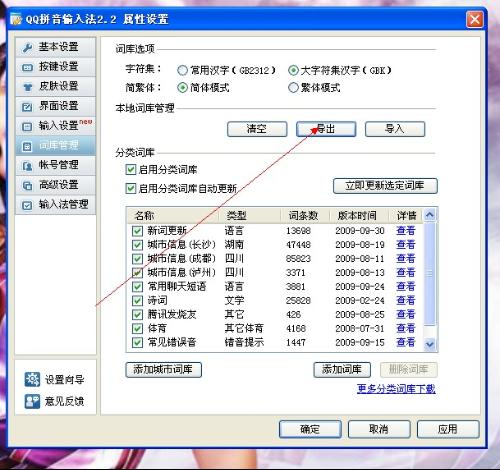Sort by 类型 column header
This screenshot has height=470, width=500.
249,216
